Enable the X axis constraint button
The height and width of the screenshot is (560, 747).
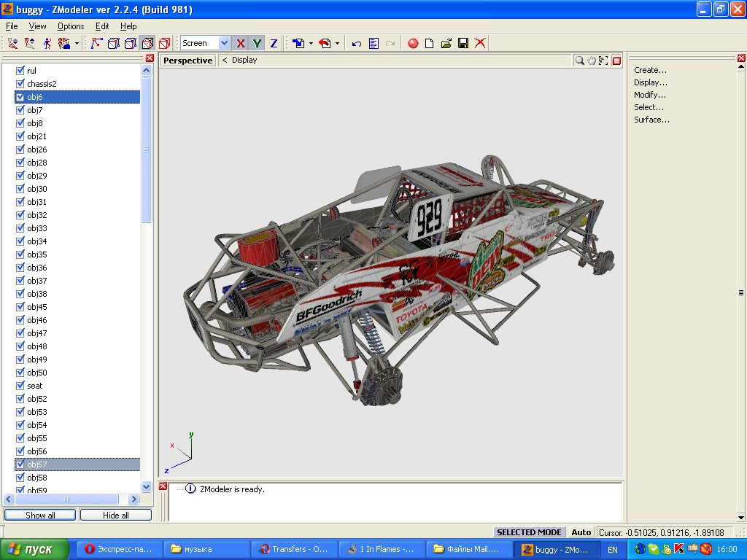click(241, 44)
